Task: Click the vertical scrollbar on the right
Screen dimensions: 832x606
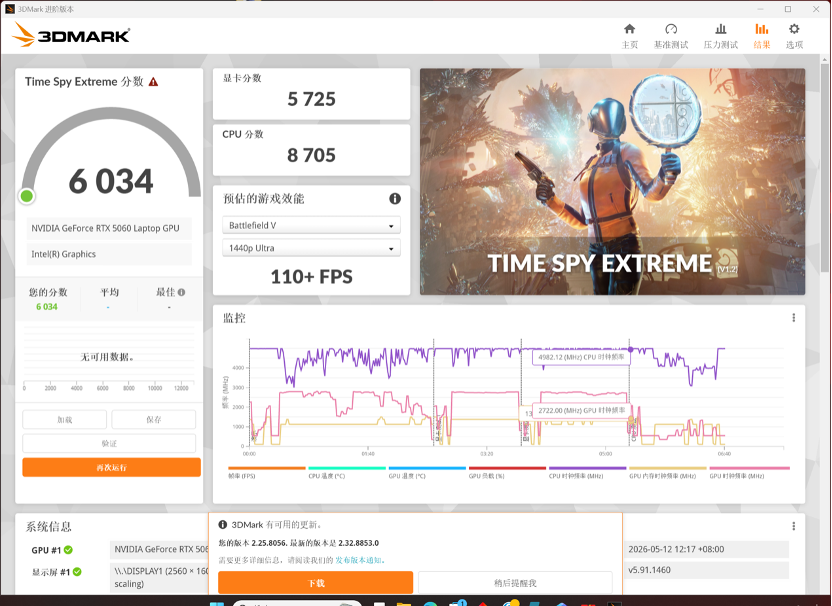Action: [825, 170]
